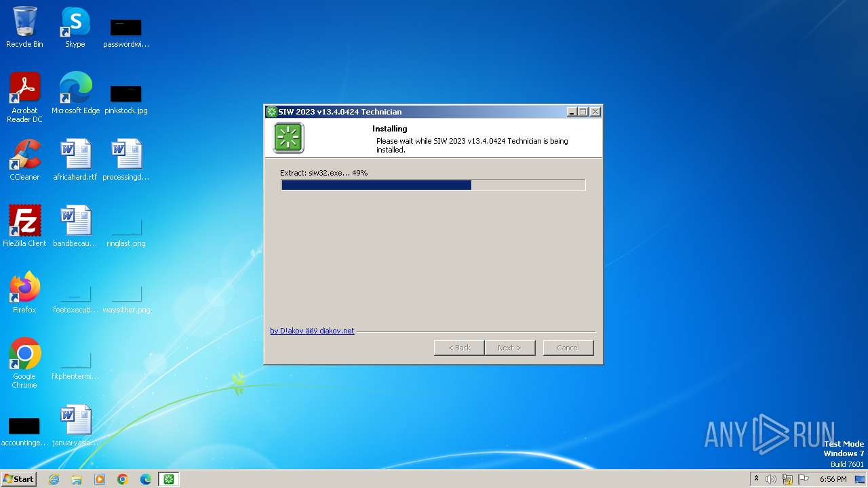Close the SIW installer window
The image size is (868, 488).
tap(595, 112)
